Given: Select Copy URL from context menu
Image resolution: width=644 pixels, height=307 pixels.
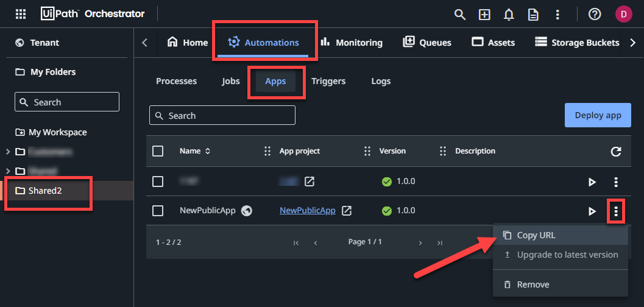Looking at the screenshot, I should (x=536, y=235).
